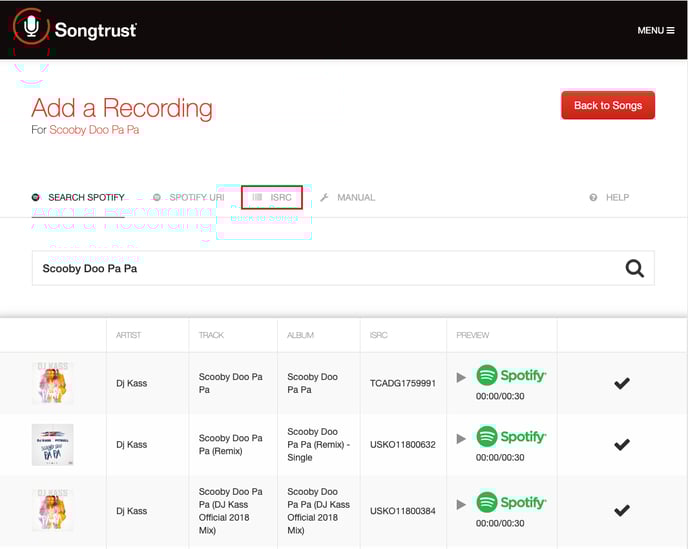This screenshot has width=688, height=549.
Task: Switch to the Manual tab
Action: click(348, 197)
